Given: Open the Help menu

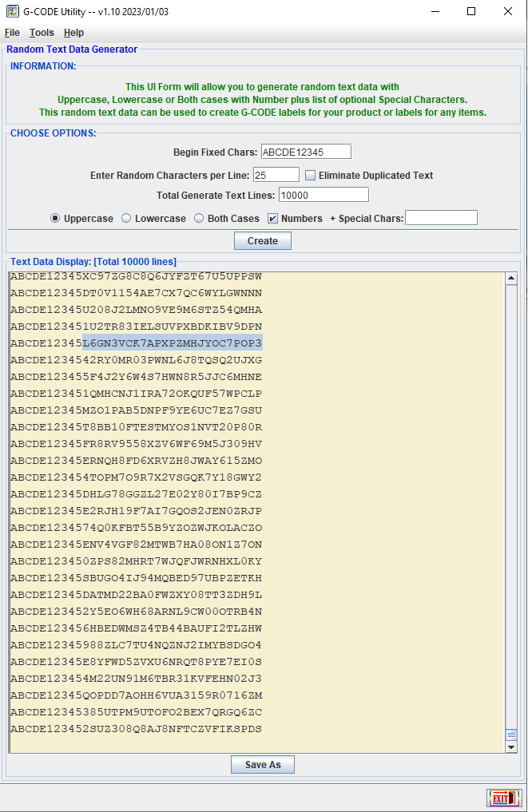Looking at the screenshot, I should click(73, 33).
